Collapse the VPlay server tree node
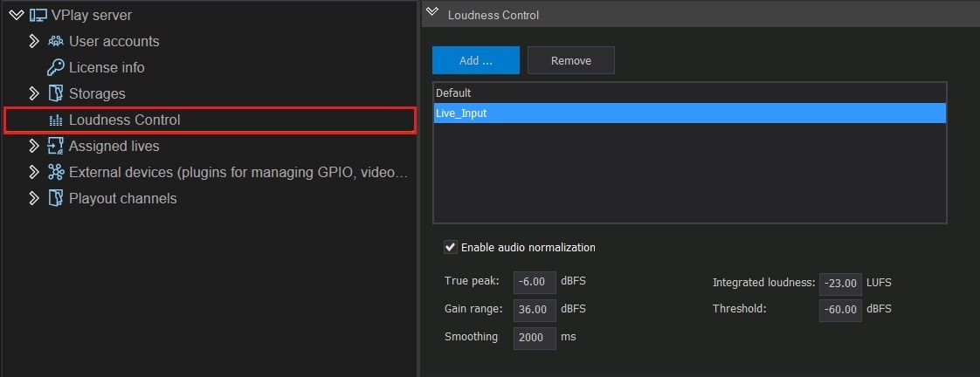 (17, 15)
